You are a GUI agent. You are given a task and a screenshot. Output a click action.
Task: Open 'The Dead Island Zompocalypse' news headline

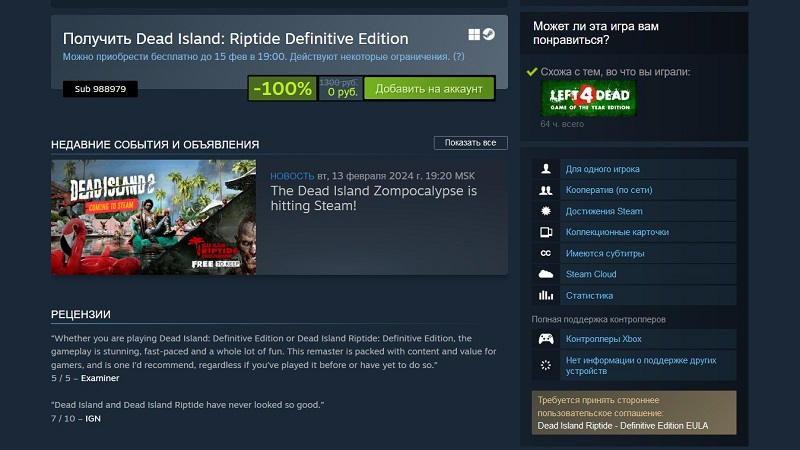[373, 198]
